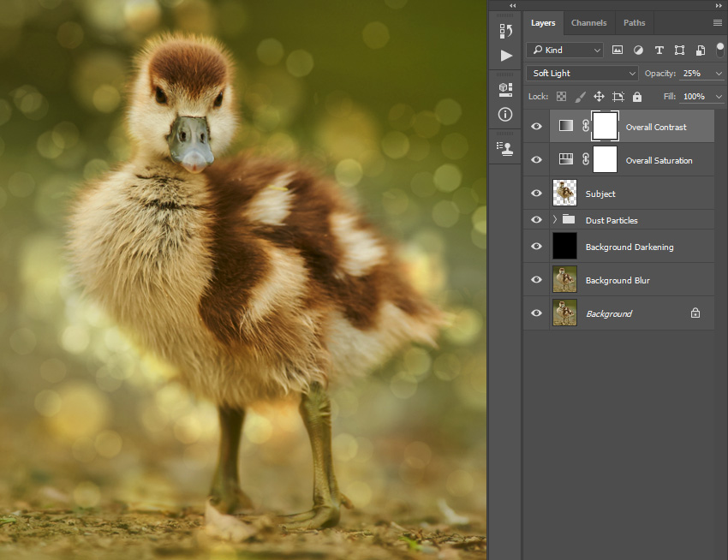Open the History panel icon
The width and height of the screenshot is (728, 560).
pos(505,31)
